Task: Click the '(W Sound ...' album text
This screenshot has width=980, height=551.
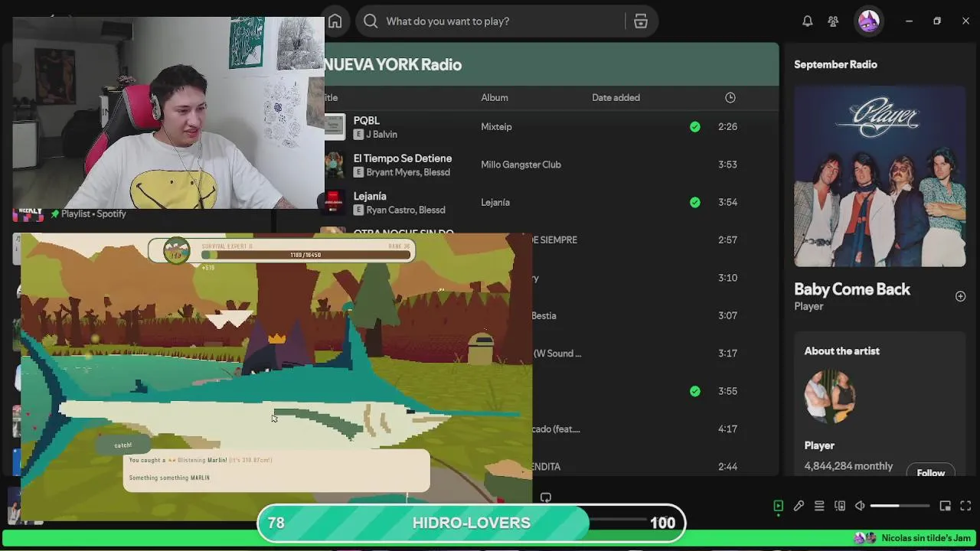Action: [557, 354]
